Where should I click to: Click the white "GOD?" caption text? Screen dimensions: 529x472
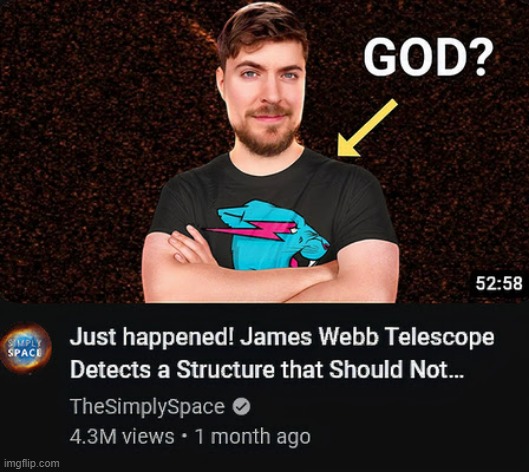pyautogui.click(x=428, y=59)
